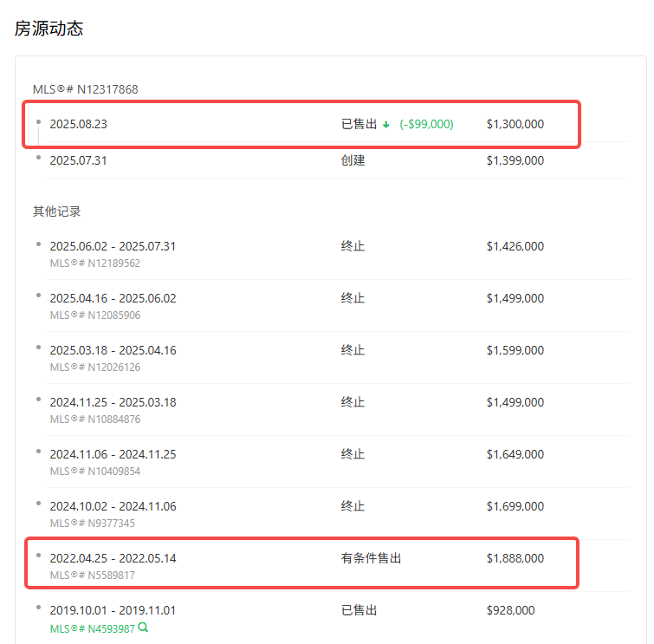654x644 pixels.
Task: Click the green down arrow next to 已售出
Action: click(386, 125)
